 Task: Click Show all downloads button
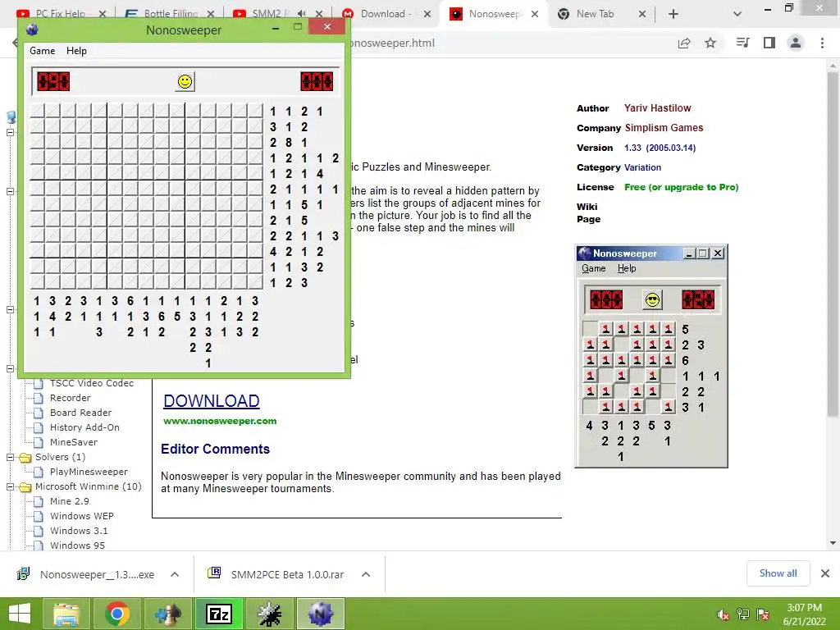[x=778, y=573]
